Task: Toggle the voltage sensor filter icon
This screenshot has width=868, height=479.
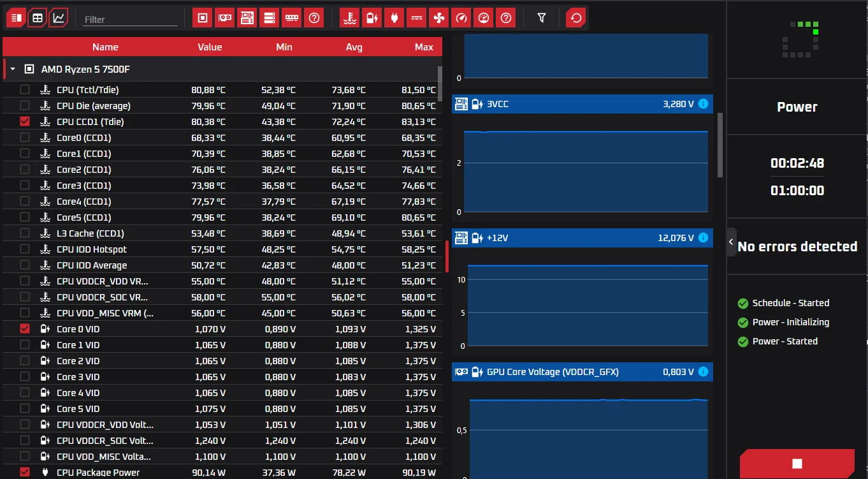Action: coord(372,18)
